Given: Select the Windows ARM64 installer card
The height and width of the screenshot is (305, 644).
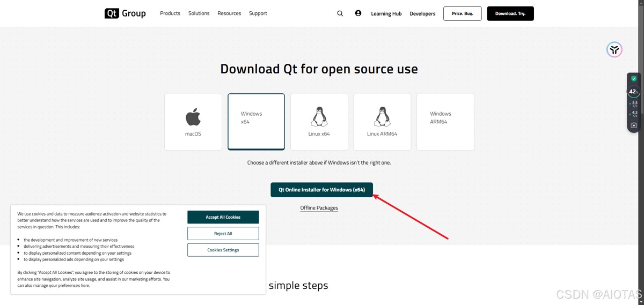Looking at the screenshot, I should click(445, 122).
